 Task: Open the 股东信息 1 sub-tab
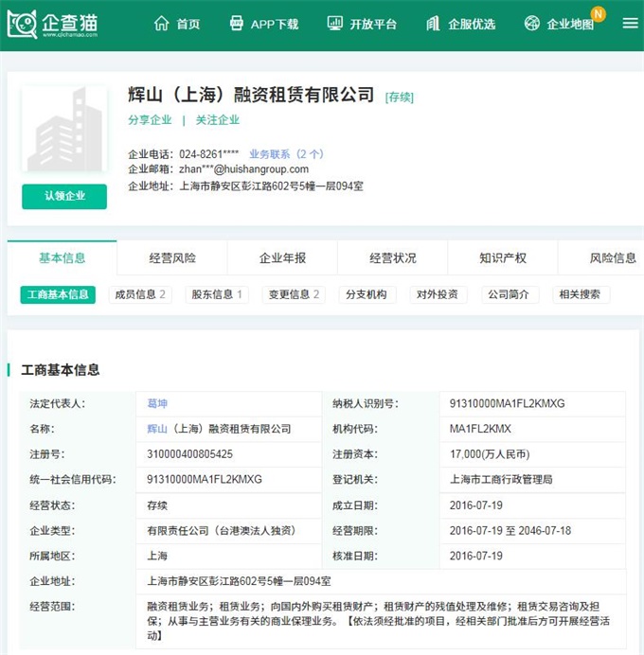click(217, 294)
